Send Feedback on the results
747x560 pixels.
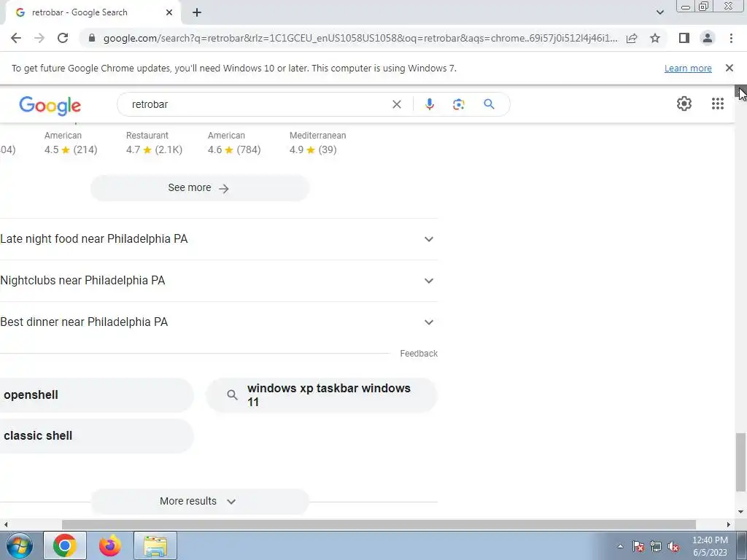coord(418,354)
